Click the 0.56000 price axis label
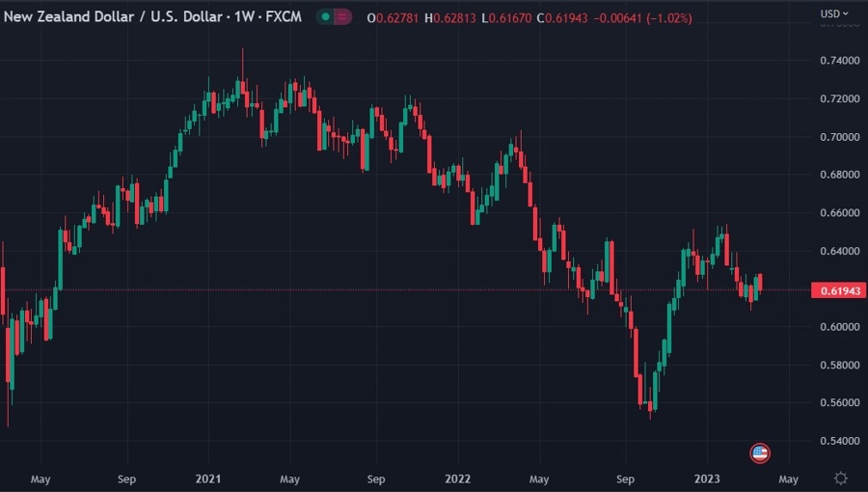 [x=840, y=402]
